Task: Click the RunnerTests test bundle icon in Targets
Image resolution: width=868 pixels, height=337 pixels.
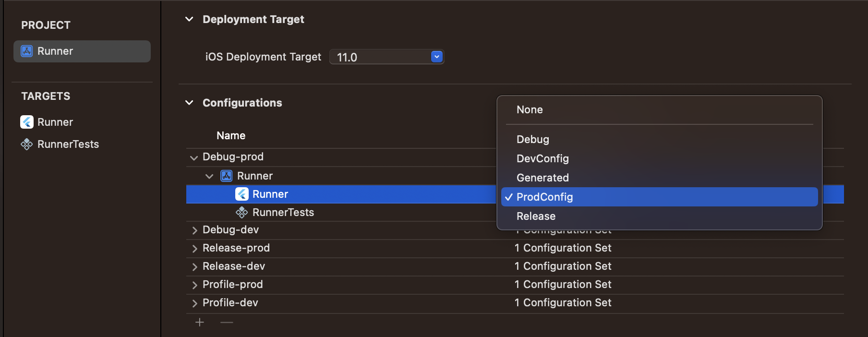Action: coord(27,144)
